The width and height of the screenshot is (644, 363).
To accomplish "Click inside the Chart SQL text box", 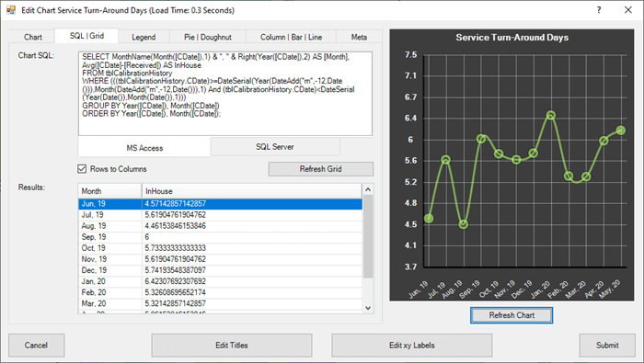I will click(225, 94).
